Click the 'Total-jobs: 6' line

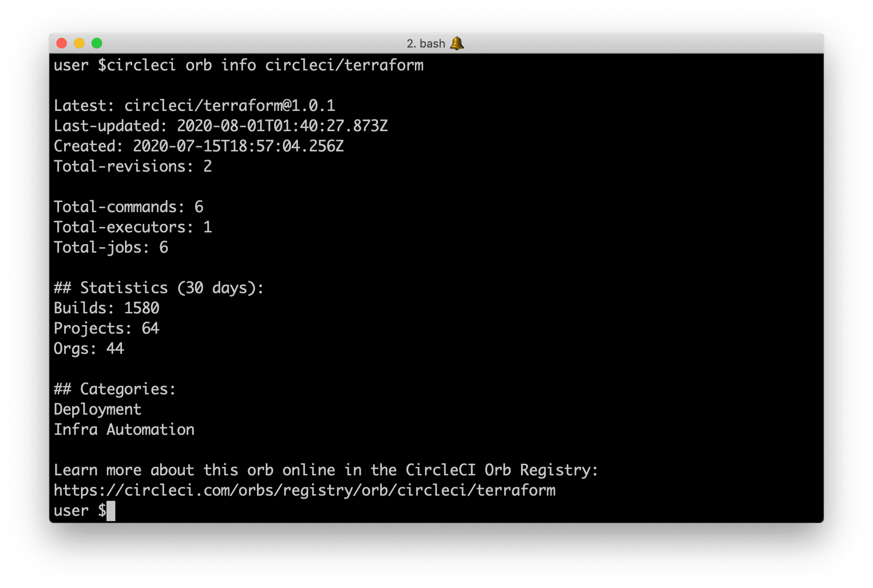click(x=111, y=247)
